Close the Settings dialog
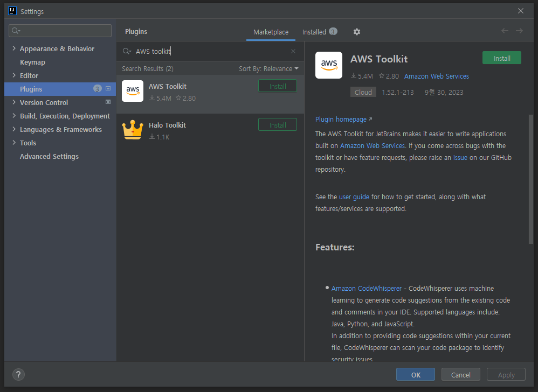The height and width of the screenshot is (392, 538). tap(521, 11)
